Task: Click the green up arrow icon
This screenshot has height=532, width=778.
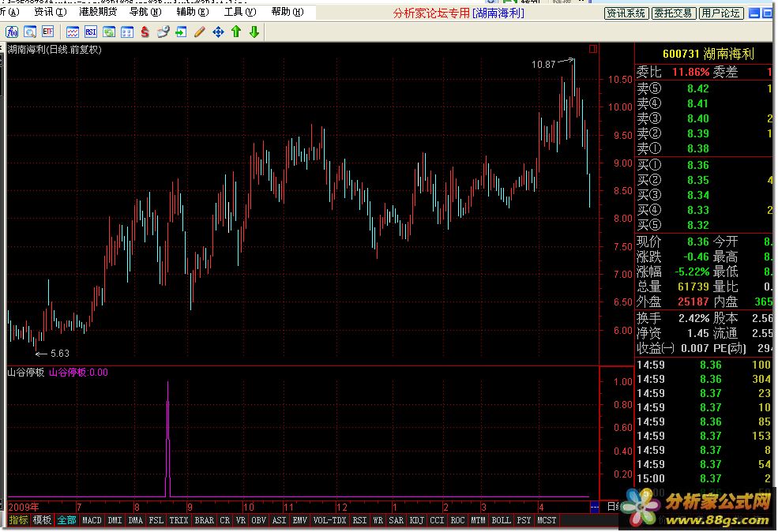Action: click(236, 32)
